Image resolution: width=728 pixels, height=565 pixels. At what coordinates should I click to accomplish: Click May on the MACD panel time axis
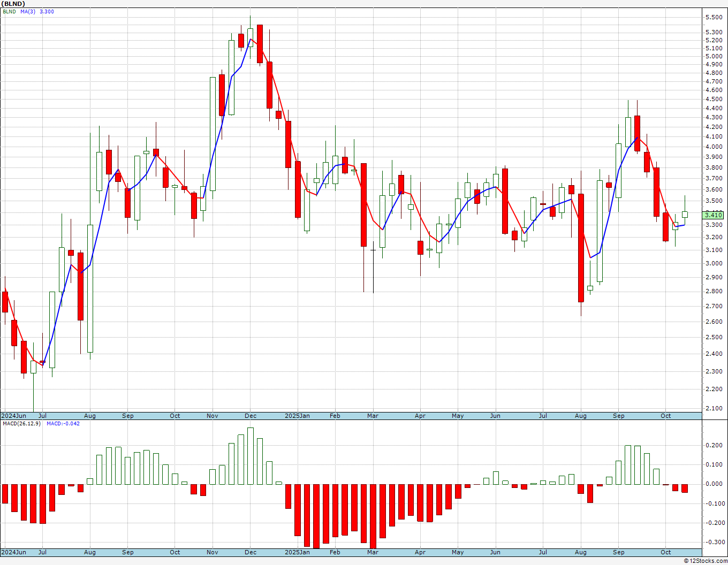pyautogui.click(x=458, y=552)
